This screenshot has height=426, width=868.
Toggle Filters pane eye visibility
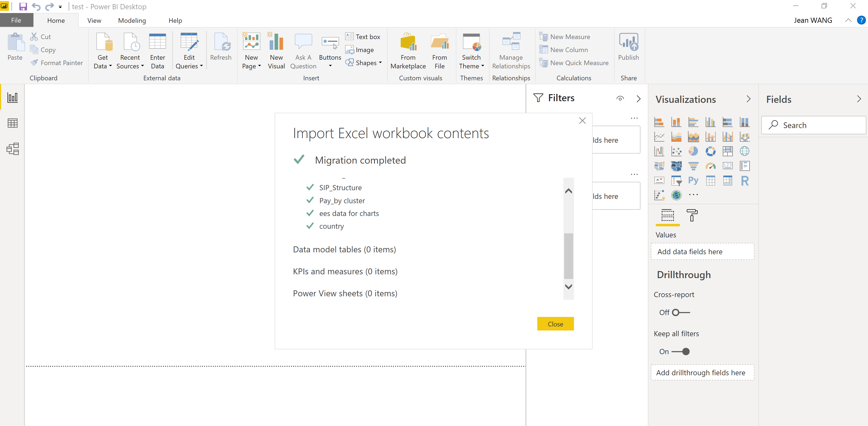(620, 99)
